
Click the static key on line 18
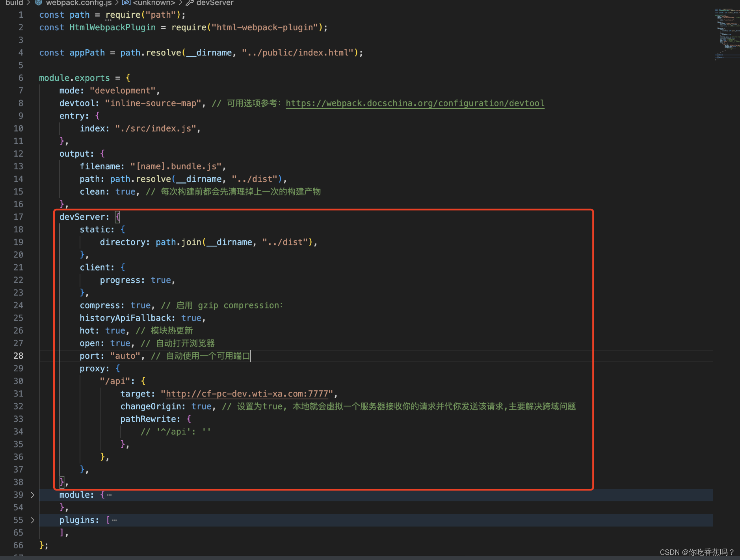coord(95,230)
